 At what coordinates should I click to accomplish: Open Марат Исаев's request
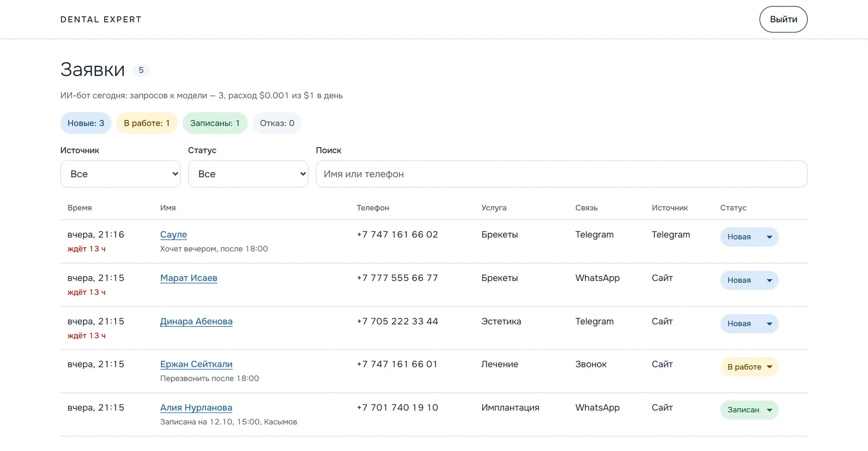pos(189,278)
